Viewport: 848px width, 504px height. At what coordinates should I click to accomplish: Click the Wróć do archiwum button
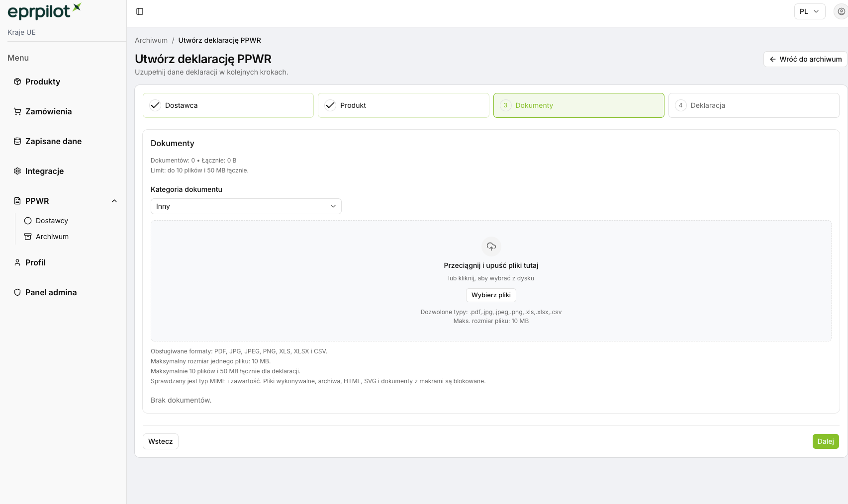click(805, 59)
